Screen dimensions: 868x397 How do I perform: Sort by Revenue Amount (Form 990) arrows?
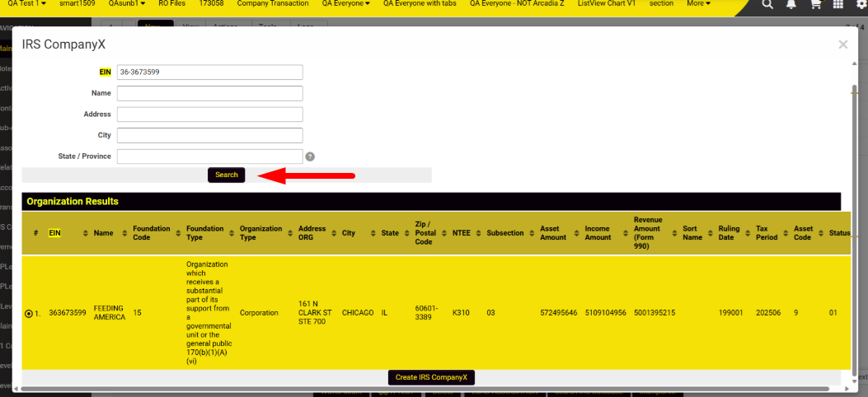coord(674,233)
